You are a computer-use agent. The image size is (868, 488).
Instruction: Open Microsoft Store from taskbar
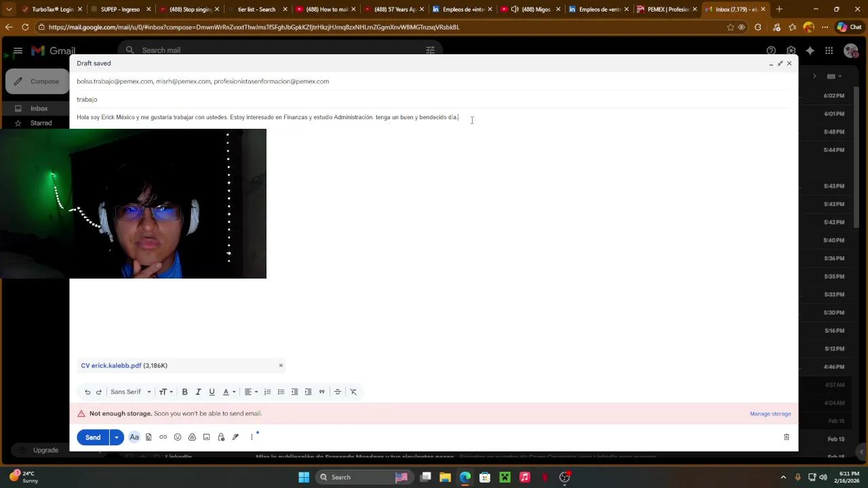[485, 477]
